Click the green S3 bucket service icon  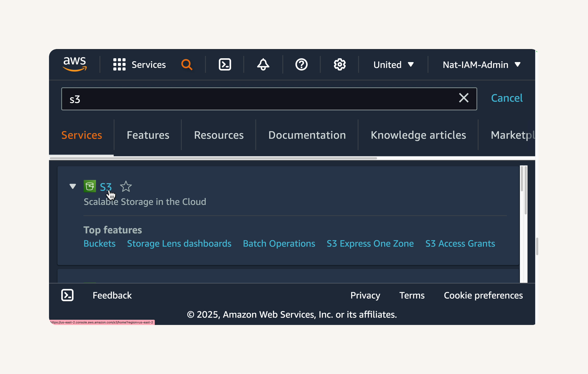(90, 186)
